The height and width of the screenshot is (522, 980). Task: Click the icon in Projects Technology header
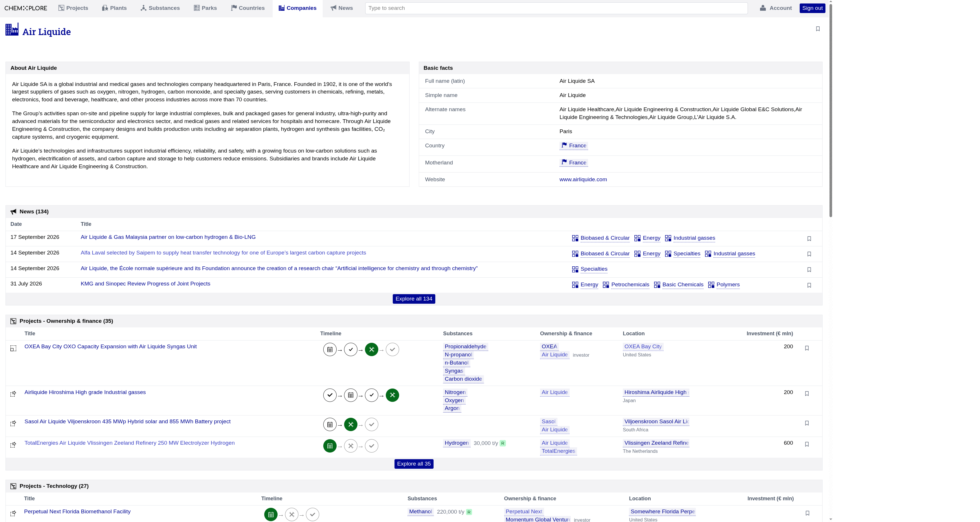pos(13,486)
